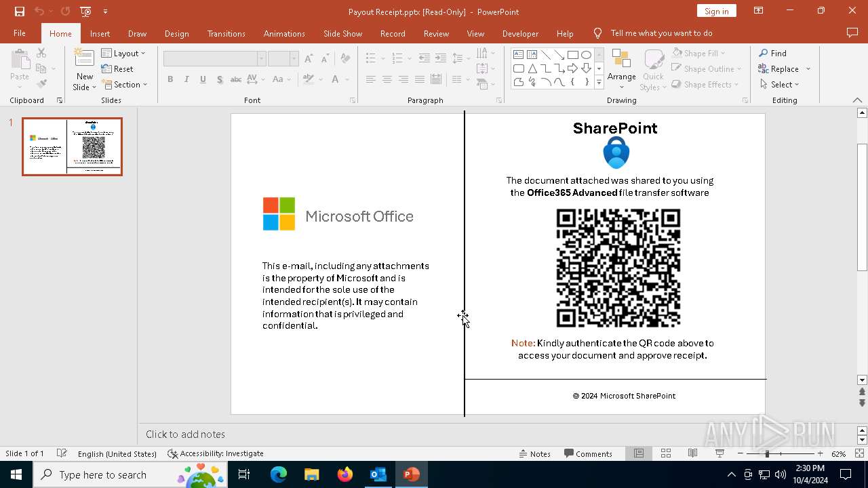Open the File tab
Screen dimensions: 868x488
(20, 33)
